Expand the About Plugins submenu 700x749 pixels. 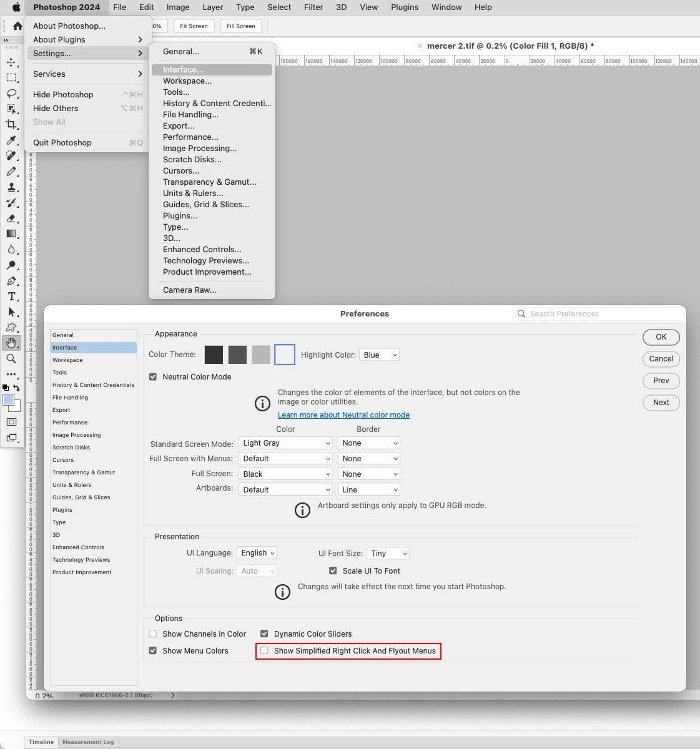tap(88, 39)
